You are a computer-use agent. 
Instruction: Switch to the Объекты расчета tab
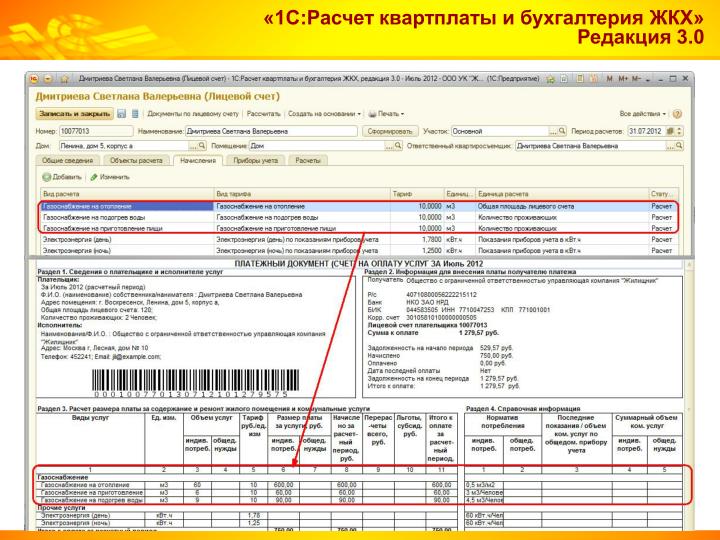point(136,160)
